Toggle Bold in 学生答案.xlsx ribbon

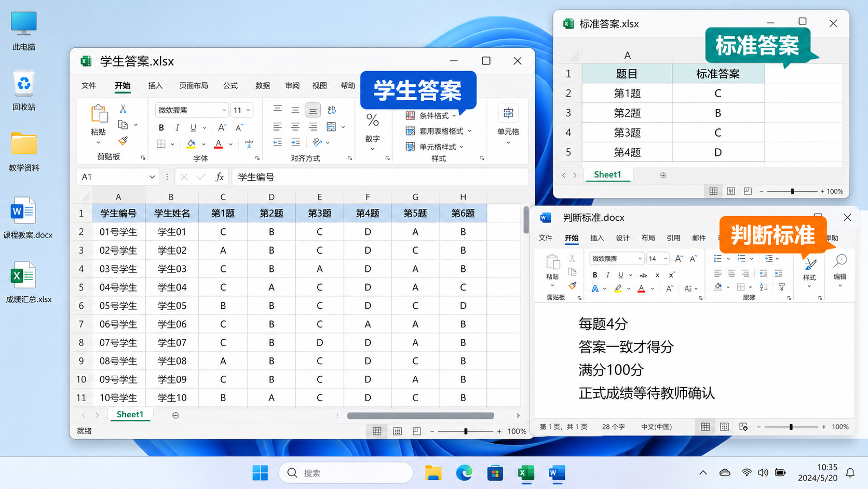point(161,128)
